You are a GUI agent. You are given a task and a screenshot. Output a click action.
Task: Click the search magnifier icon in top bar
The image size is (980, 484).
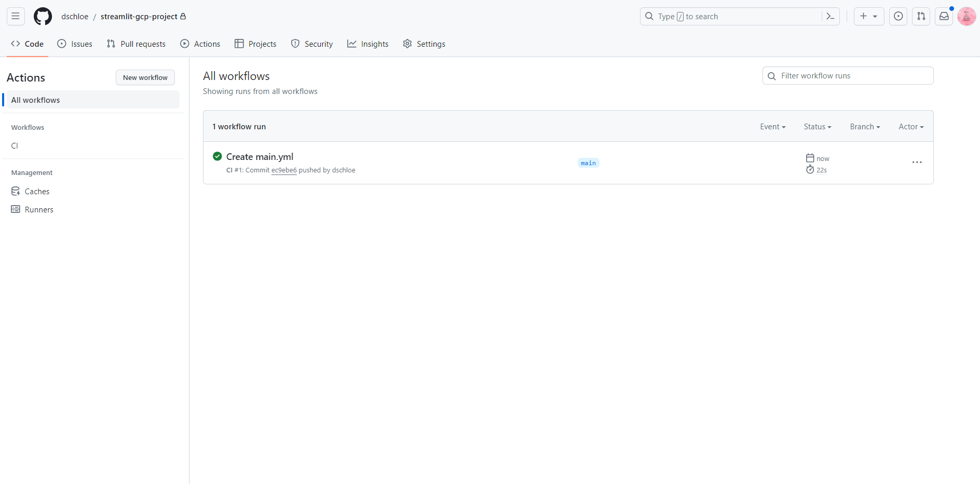[649, 16]
